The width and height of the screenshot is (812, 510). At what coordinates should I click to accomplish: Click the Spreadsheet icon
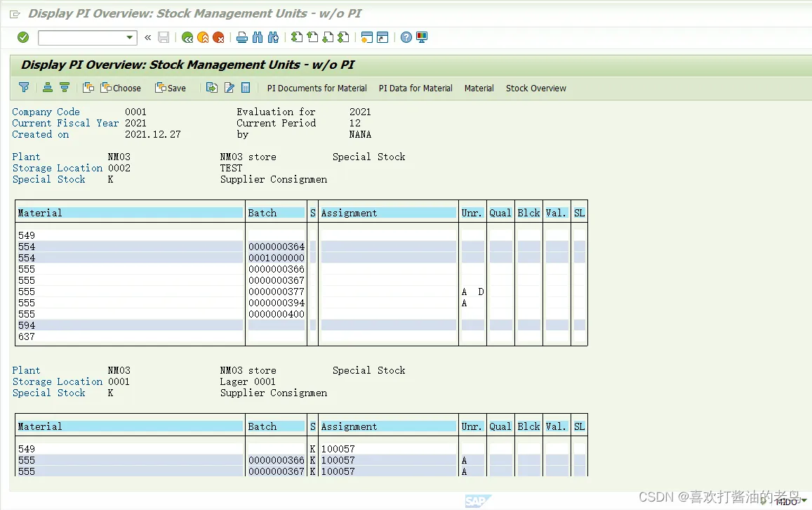coord(246,88)
